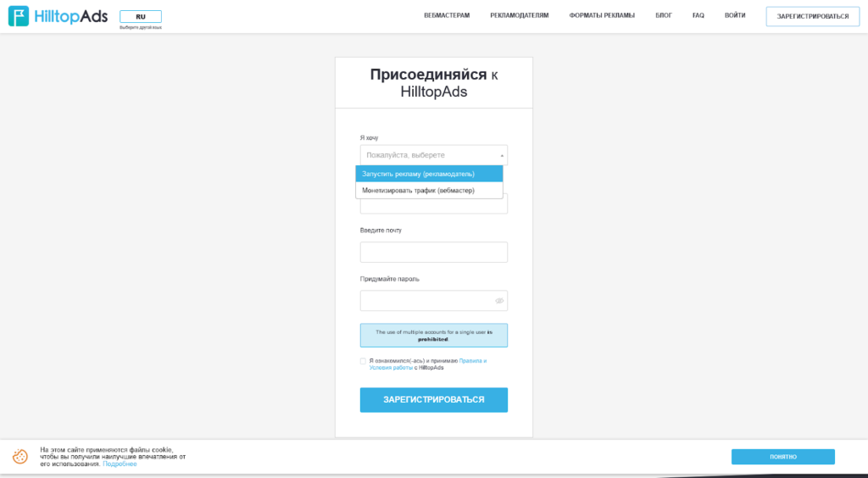Open the РЕКЛАМОДАТЕЛЯМ menu item

pos(520,15)
